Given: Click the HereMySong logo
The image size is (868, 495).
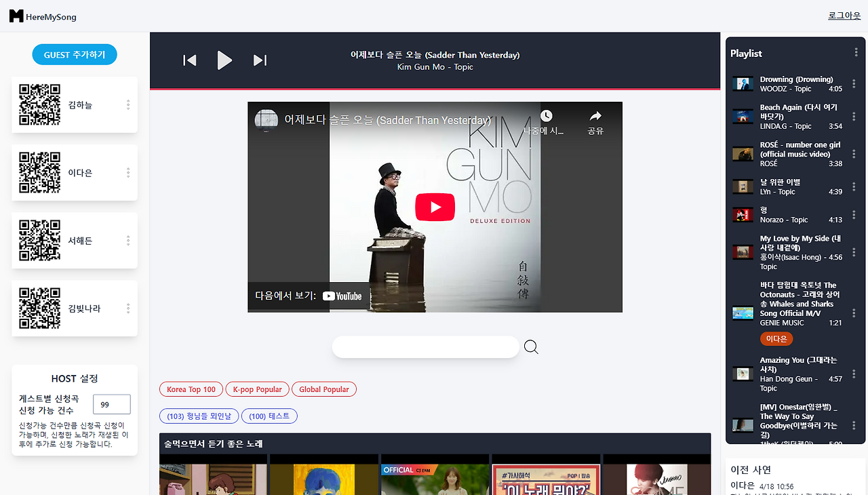Looking at the screenshot, I should point(43,16).
